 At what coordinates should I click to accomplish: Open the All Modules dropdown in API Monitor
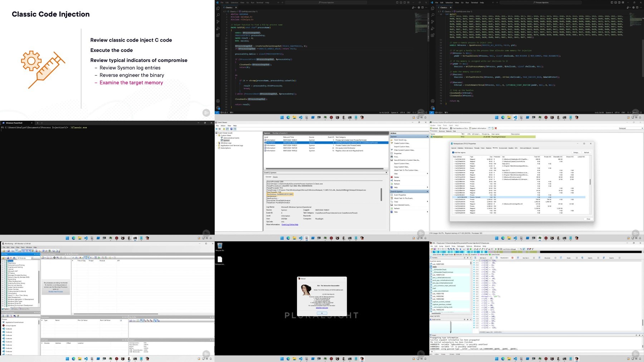[25, 258]
